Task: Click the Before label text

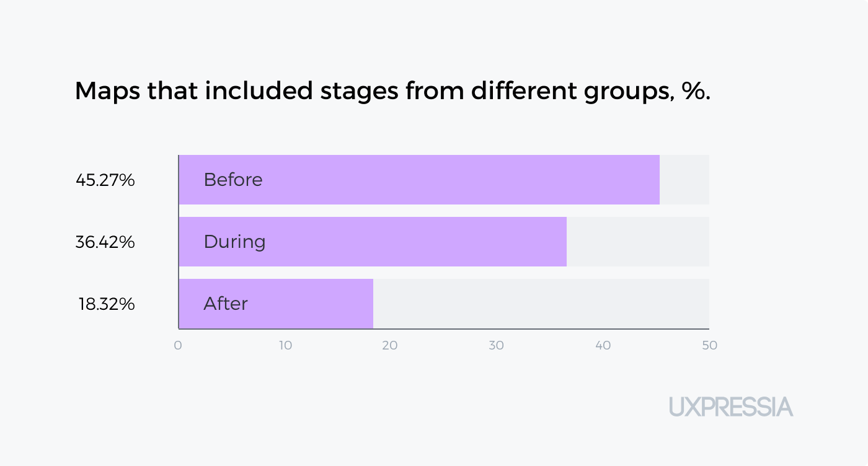Action: click(233, 180)
